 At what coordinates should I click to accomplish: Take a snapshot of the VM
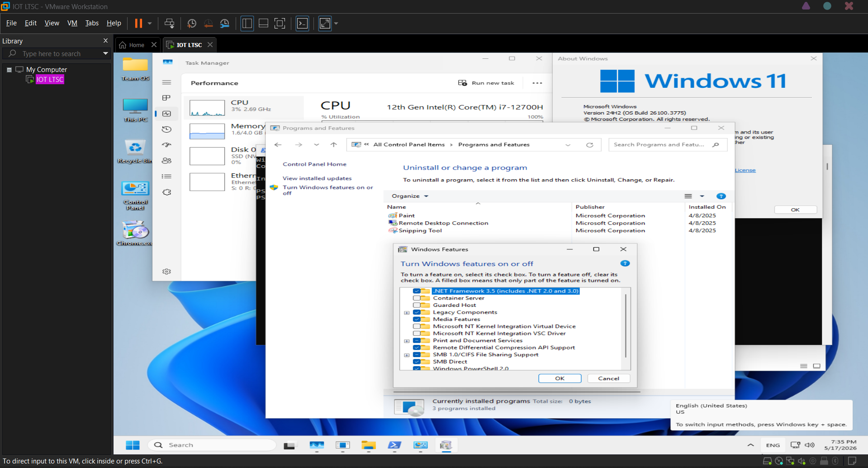(192, 24)
